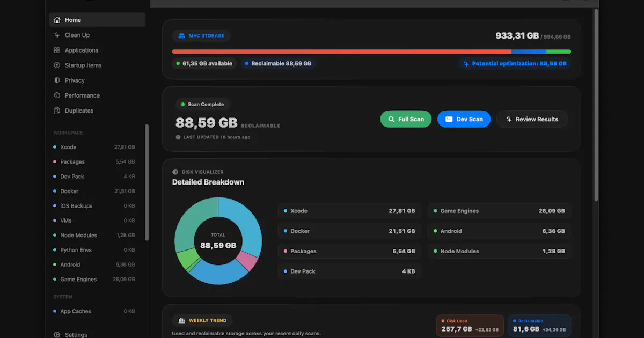This screenshot has height=338, width=644.
Task: Click the sidebar vertical scrollbar
Action: click(147, 182)
